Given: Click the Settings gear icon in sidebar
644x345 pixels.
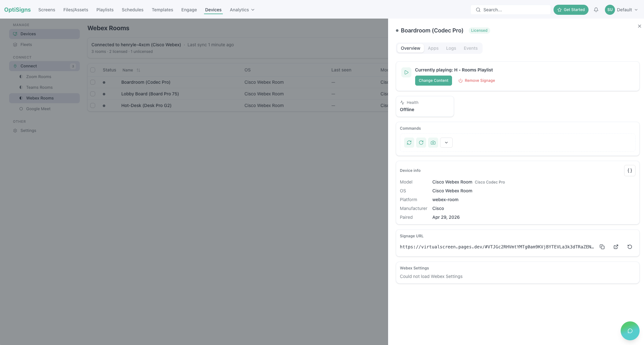Looking at the screenshot, I should point(15,131).
